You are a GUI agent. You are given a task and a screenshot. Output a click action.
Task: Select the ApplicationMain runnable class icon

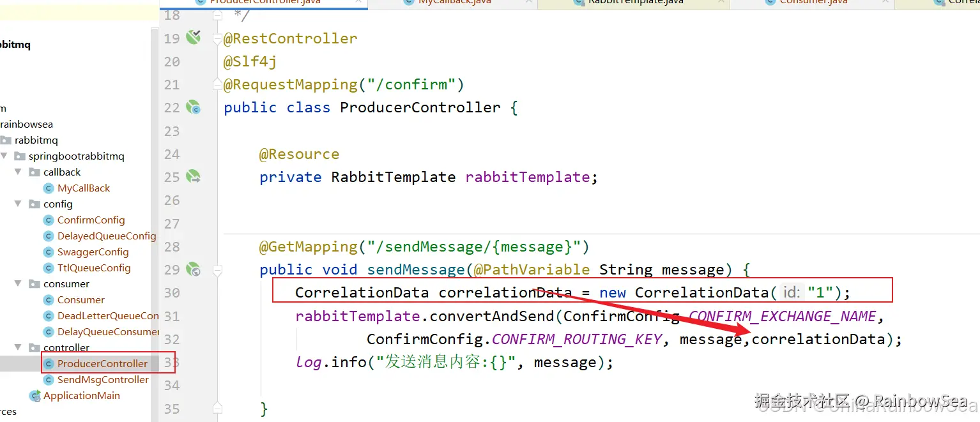(x=35, y=396)
